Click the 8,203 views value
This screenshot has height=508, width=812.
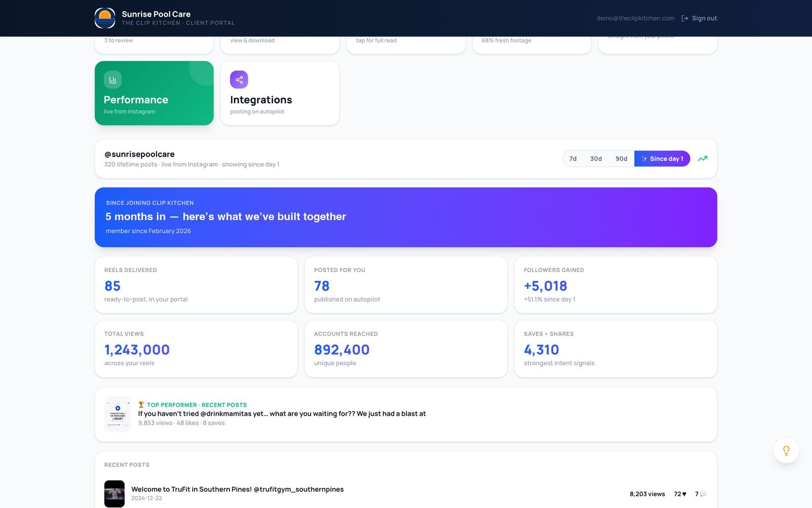[647, 494]
